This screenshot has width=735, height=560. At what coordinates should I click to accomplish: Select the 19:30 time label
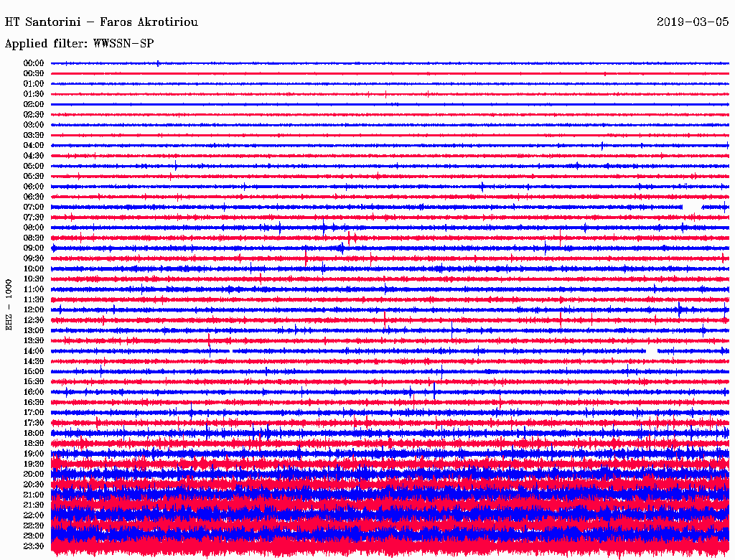(34, 465)
